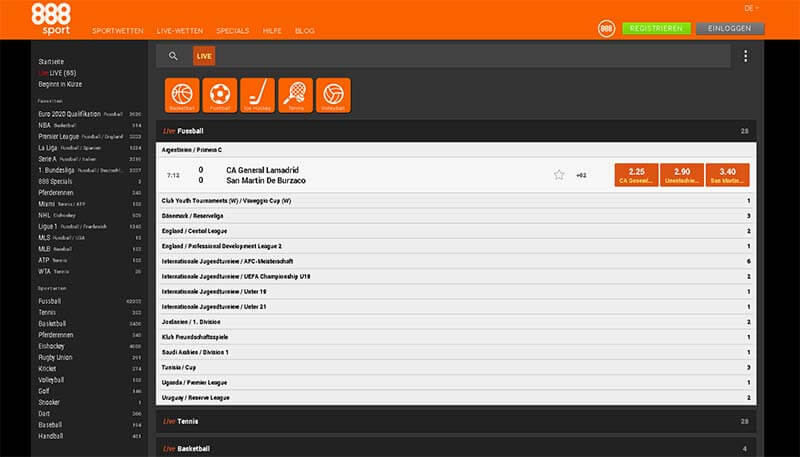Open the Sportwetten menu
Viewport: 800px width, 457px height.
coord(118,31)
